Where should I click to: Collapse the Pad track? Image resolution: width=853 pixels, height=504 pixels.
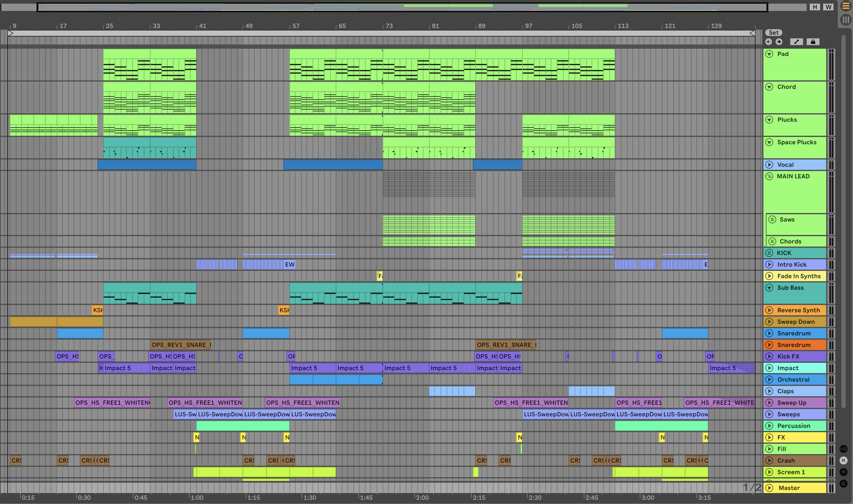pos(770,54)
